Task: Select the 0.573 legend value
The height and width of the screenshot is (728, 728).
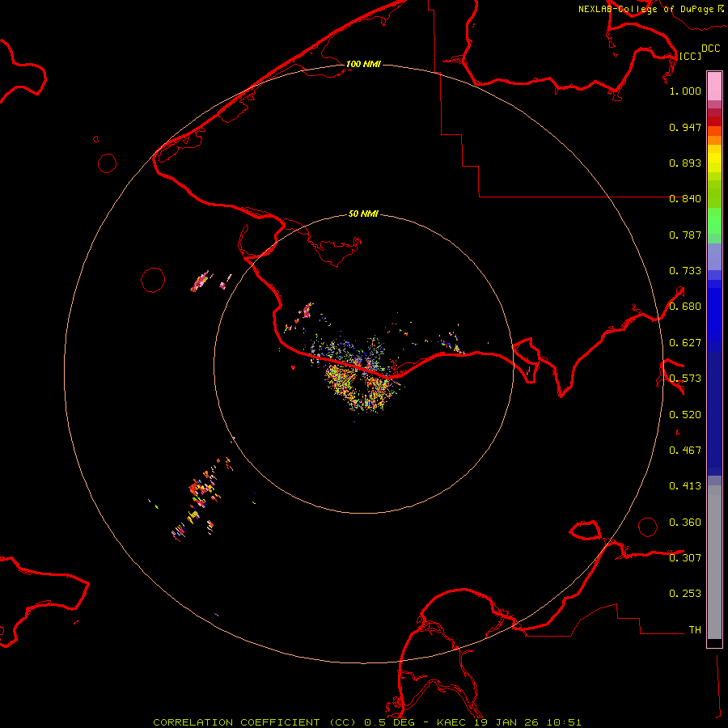Action: click(x=685, y=379)
